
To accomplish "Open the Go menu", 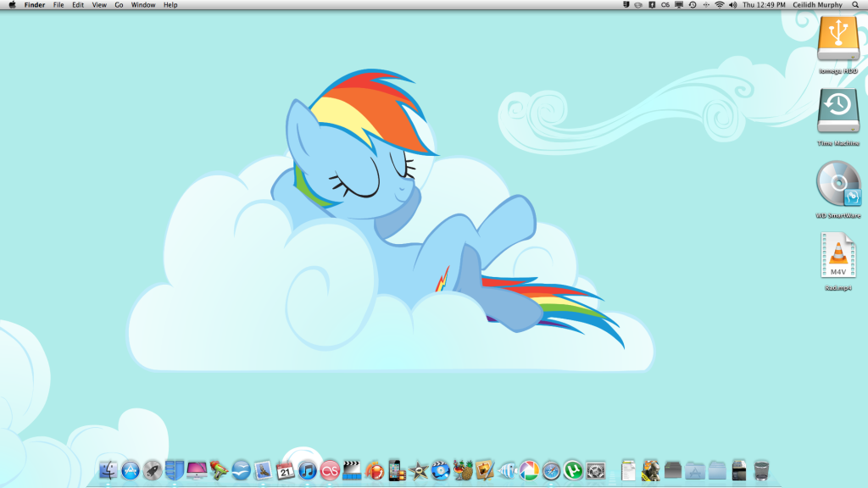I will tap(119, 4).
